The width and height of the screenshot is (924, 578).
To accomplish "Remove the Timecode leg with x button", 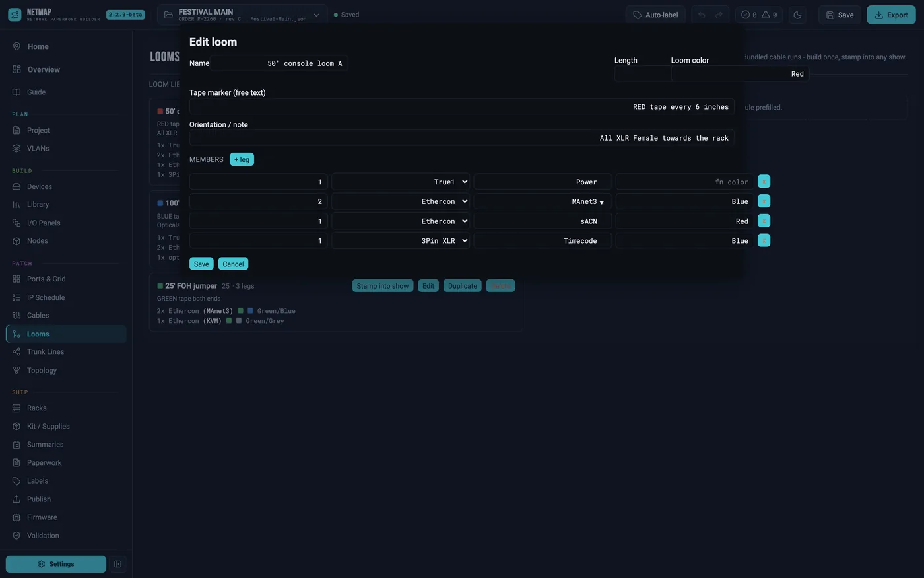I will [x=764, y=240].
